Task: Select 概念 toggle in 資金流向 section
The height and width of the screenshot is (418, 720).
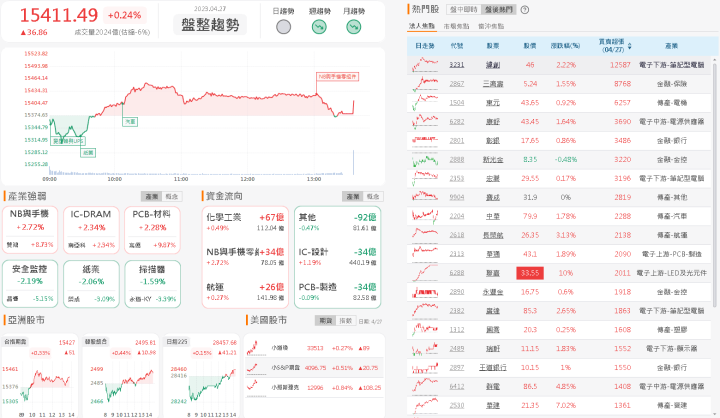Action: 373,197
